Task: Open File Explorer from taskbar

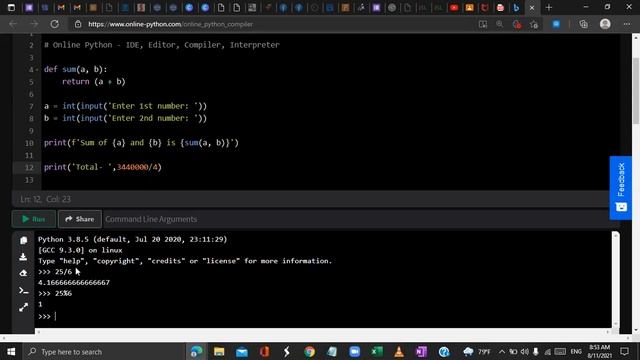Action: (219, 351)
